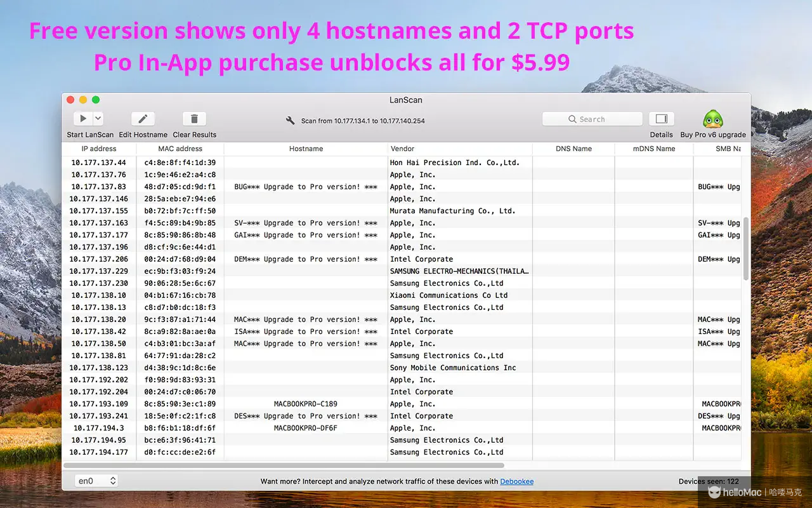
Task: Open the Start LanScan dropdown arrow
Action: [x=98, y=119]
